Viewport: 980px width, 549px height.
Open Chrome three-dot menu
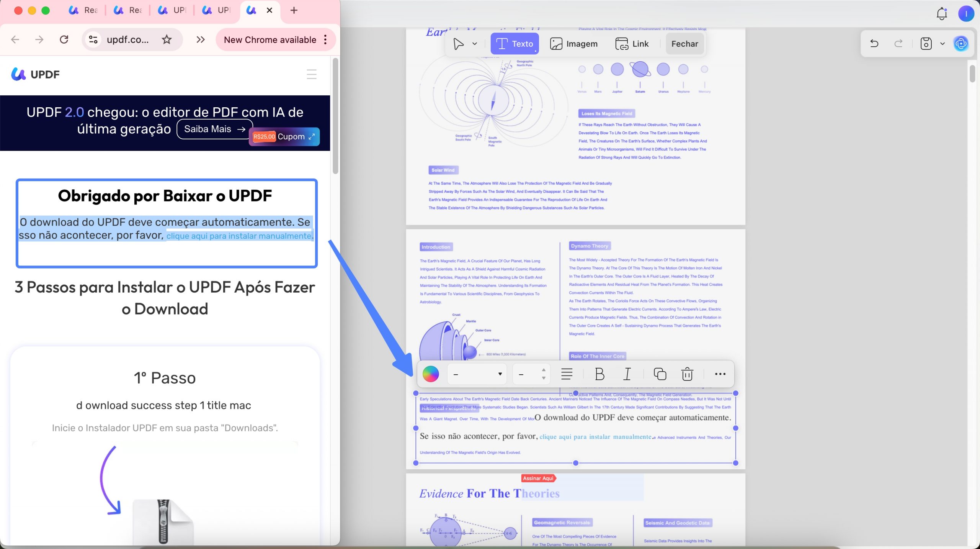325,39
